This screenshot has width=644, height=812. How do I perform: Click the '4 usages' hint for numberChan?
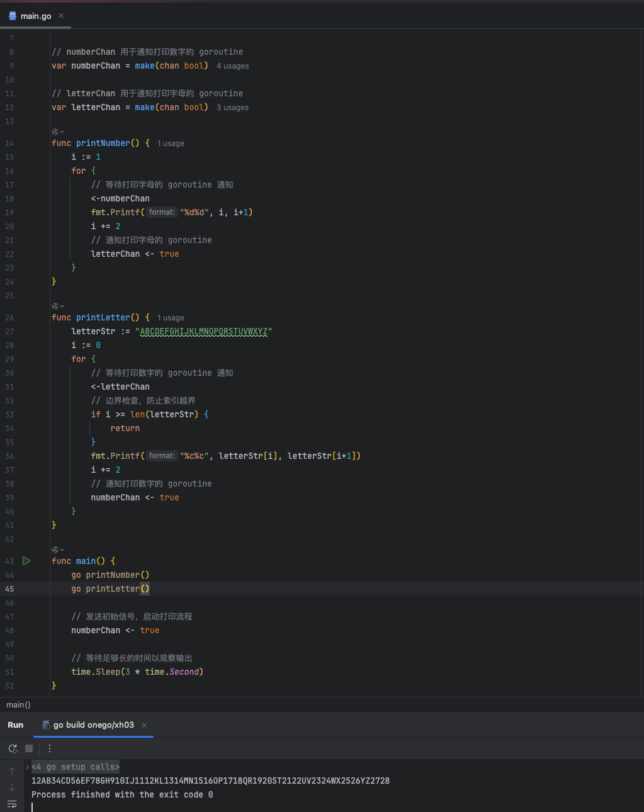click(x=232, y=66)
